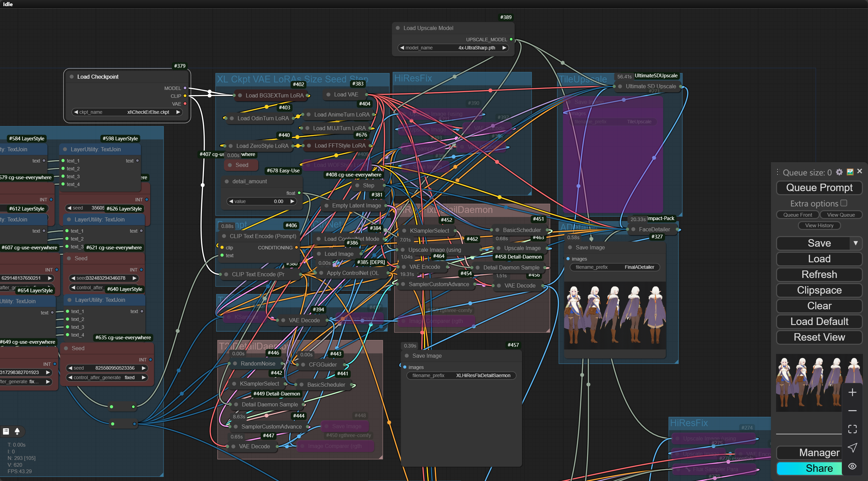Open the list panel icon at bottom-left
This screenshot has width=868, height=481.
(x=6, y=431)
